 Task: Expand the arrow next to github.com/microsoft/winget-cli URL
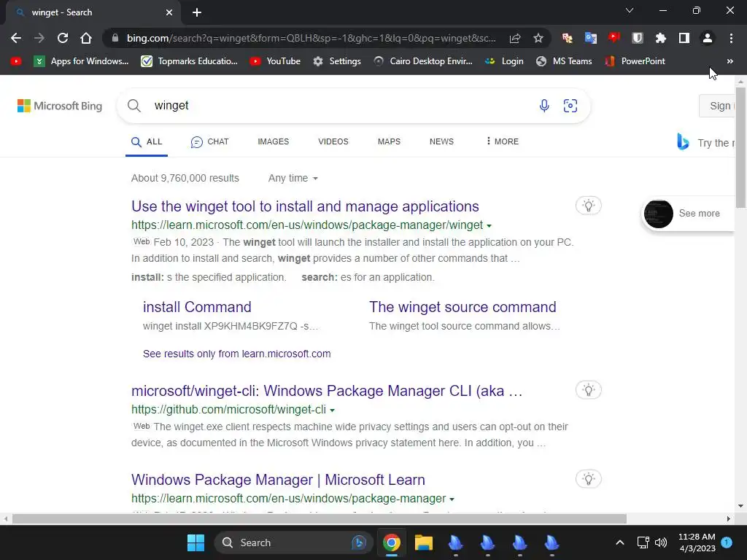(333, 410)
